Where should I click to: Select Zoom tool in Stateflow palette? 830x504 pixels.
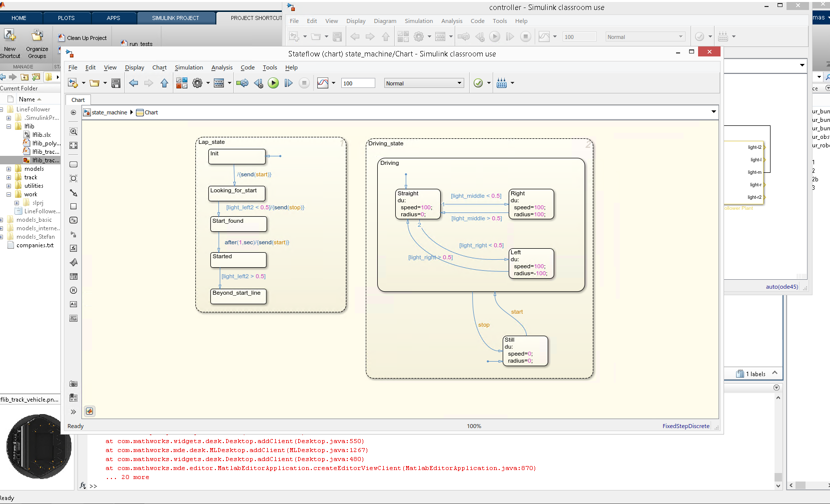(x=73, y=131)
